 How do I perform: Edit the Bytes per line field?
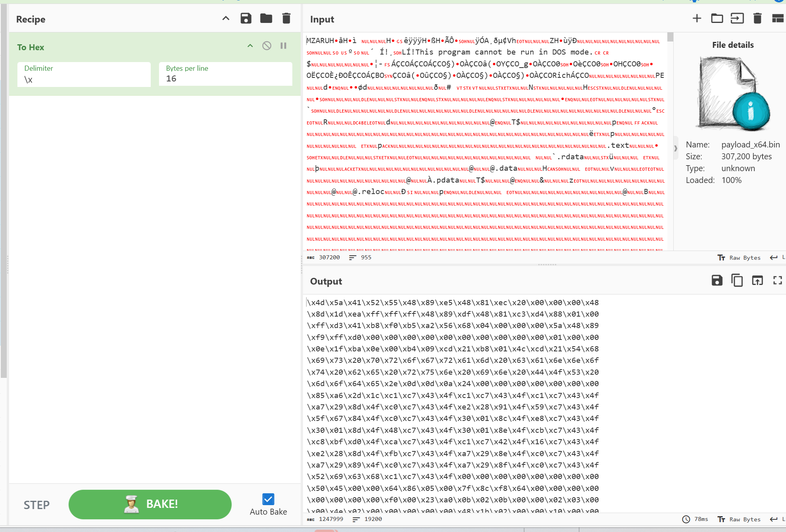pyautogui.click(x=225, y=79)
